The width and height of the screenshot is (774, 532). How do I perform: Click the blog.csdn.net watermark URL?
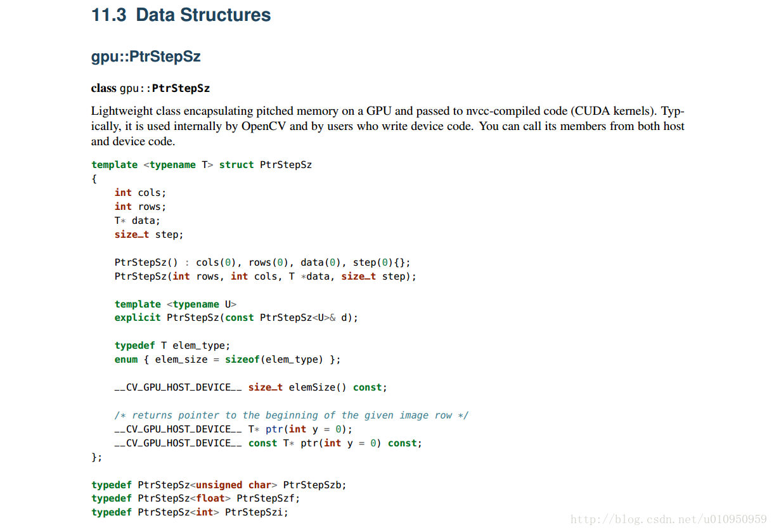[x=669, y=519]
